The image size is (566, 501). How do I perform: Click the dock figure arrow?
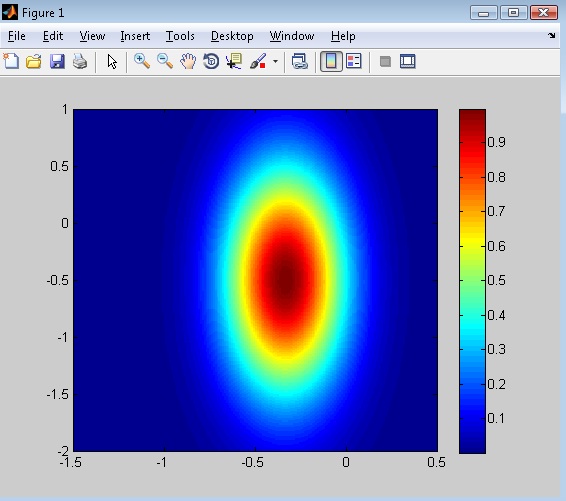(x=552, y=35)
